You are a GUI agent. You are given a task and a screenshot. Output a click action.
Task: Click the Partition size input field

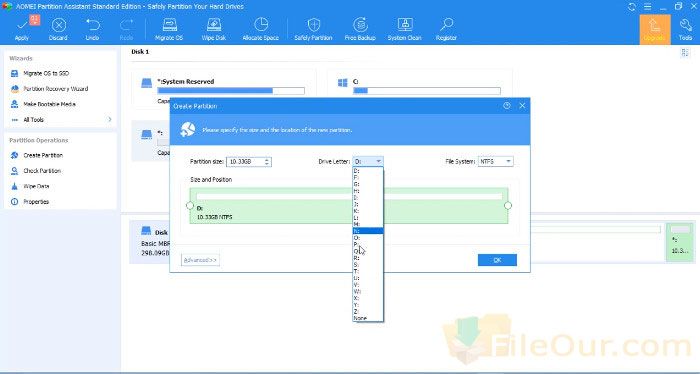(245, 162)
